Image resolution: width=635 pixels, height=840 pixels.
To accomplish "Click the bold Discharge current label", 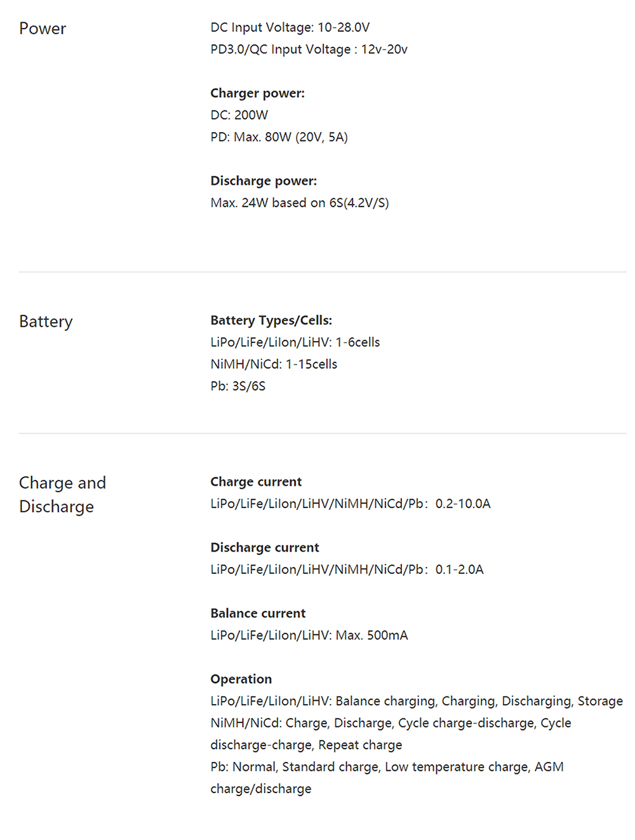I will [264, 547].
